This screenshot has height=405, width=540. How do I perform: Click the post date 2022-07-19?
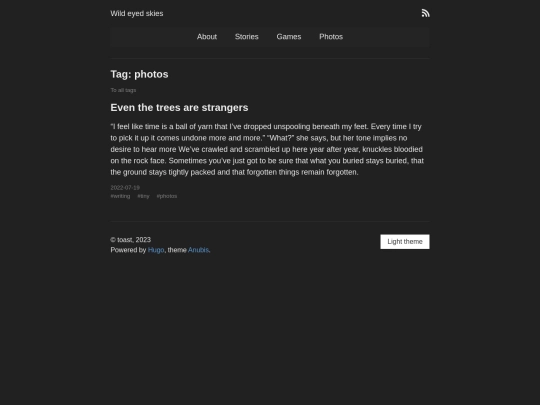(125, 188)
